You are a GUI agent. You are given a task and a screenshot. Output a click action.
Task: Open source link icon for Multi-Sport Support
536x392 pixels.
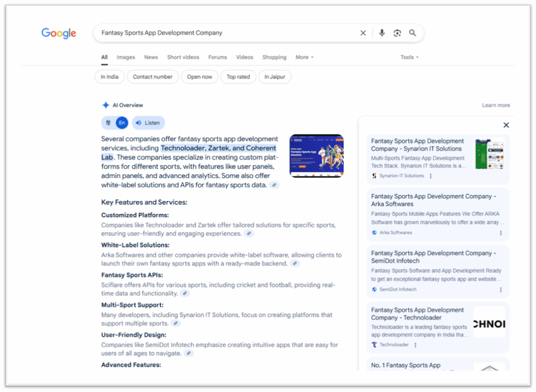175,323
